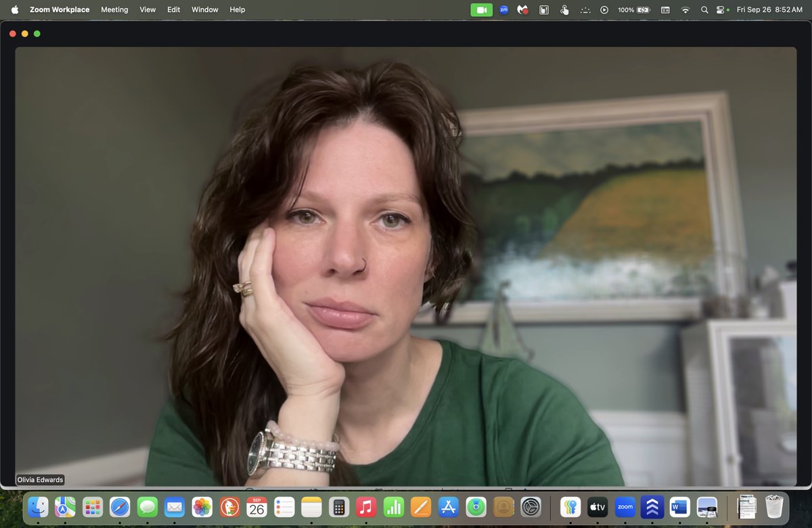Open Reminders from the dock
812x528 pixels.
coord(284,506)
